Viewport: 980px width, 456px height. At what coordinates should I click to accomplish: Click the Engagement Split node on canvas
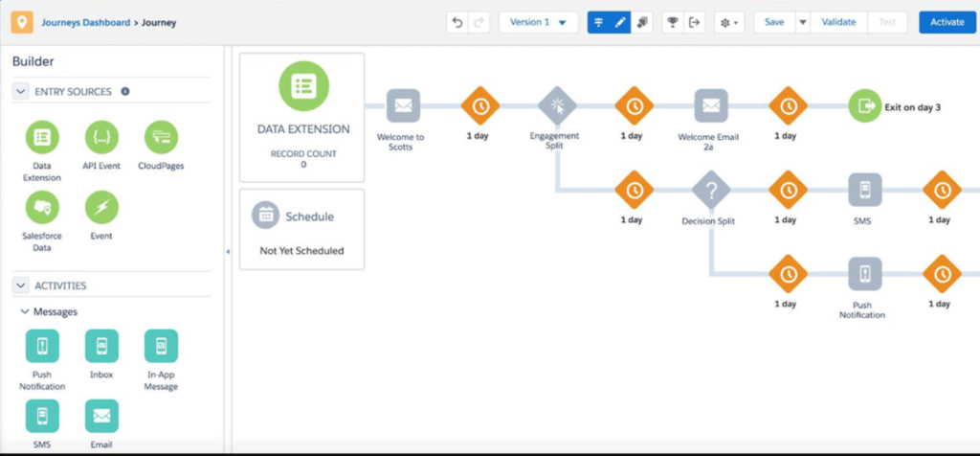pos(555,106)
